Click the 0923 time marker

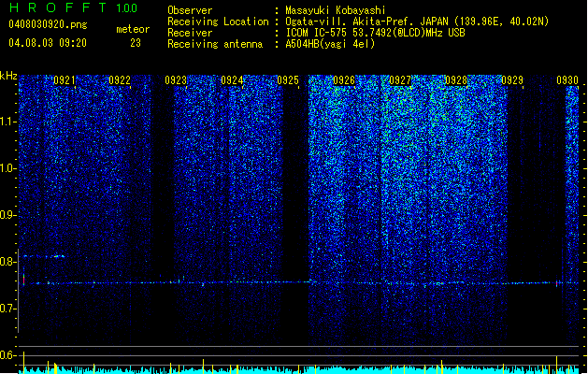coord(176,79)
